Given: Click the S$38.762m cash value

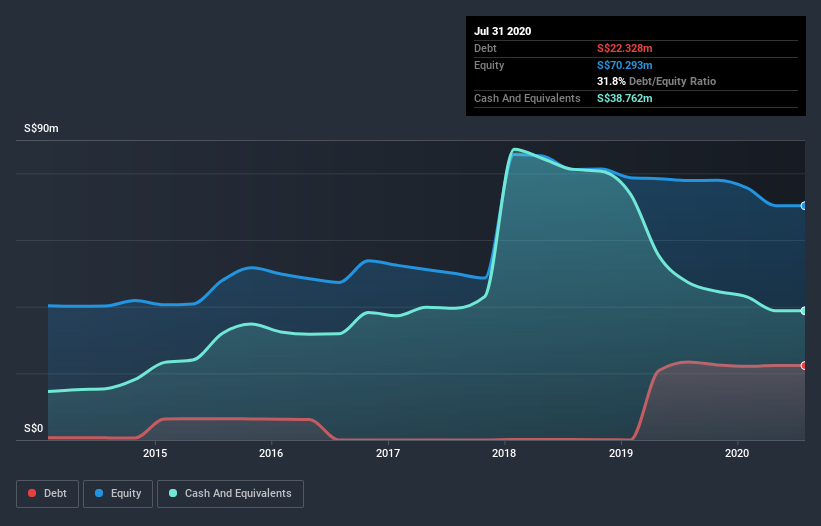Looking at the screenshot, I should click(x=625, y=98).
